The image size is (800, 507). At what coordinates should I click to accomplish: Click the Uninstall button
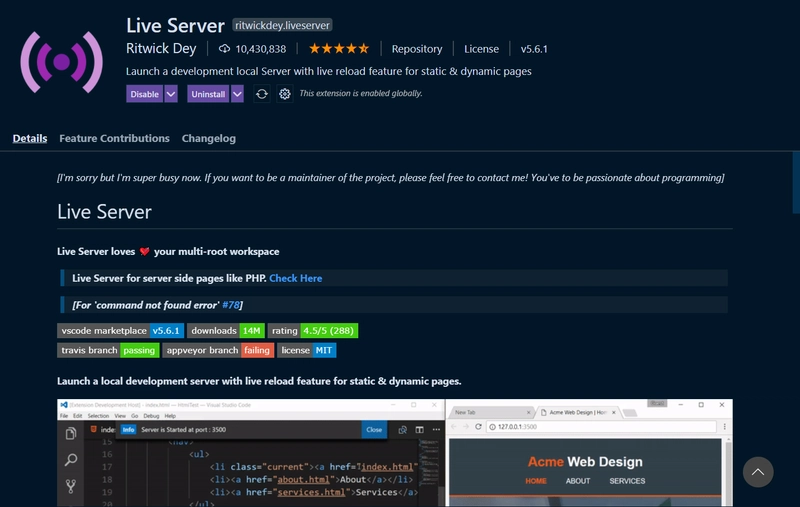[208, 94]
